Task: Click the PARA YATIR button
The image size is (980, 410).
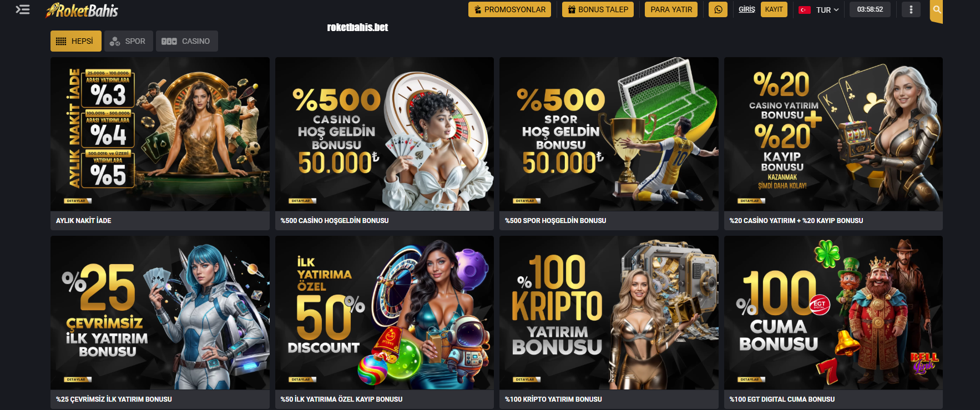Action: tap(671, 9)
